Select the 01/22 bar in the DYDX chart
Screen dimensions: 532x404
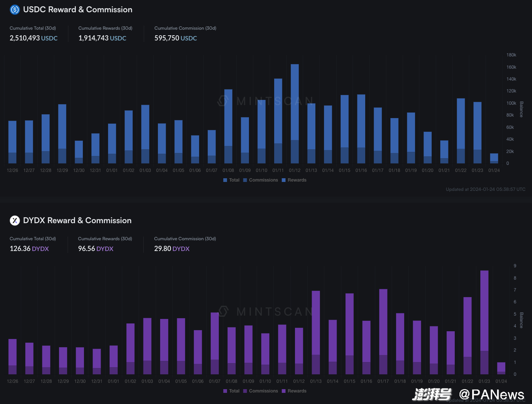467,336
